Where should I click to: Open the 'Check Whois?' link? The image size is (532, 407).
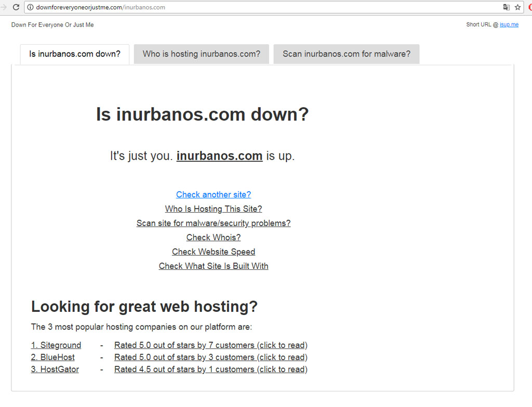(x=214, y=238)
